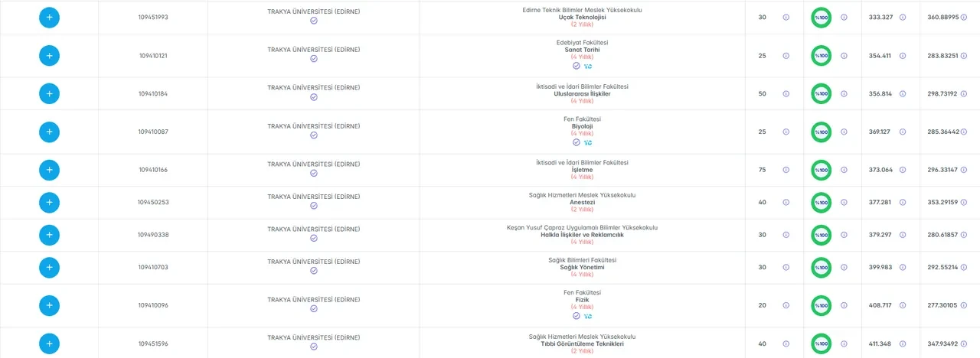
Task: Click the info icon beside quota 30 for Uçak Teknolojisi
Action: [786, 17]
